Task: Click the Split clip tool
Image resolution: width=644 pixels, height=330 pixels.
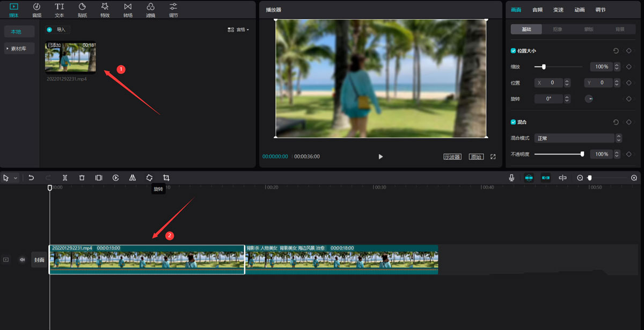Action: (x=65, y=178)
